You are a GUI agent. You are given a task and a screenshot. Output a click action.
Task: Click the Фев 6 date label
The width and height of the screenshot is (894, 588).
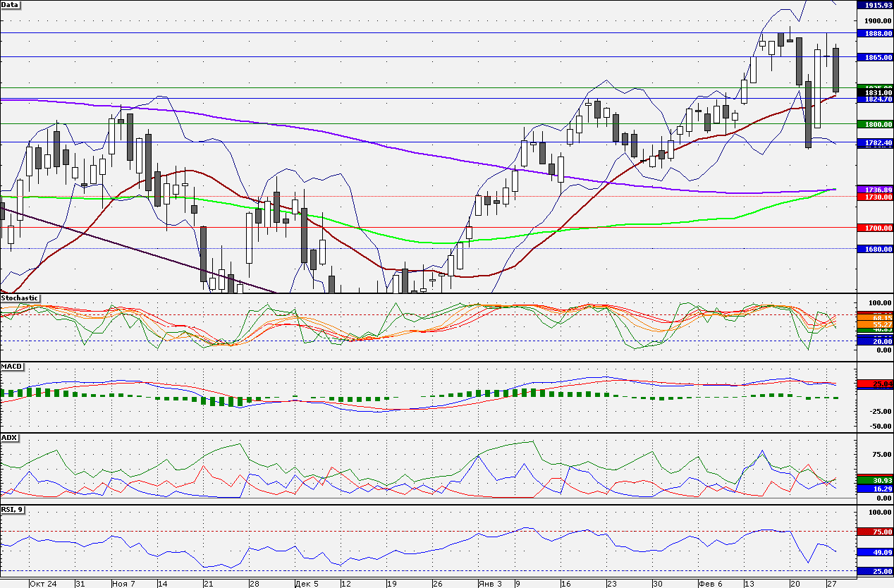[710, 584]
